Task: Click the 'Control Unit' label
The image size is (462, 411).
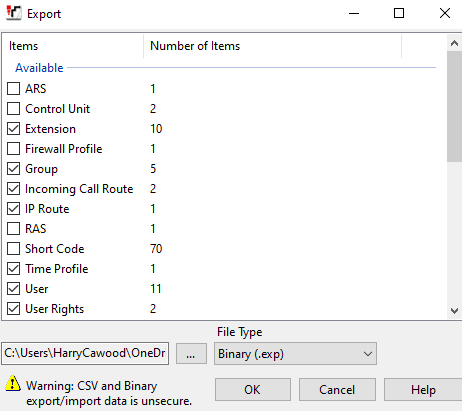Action: point(58,109)
